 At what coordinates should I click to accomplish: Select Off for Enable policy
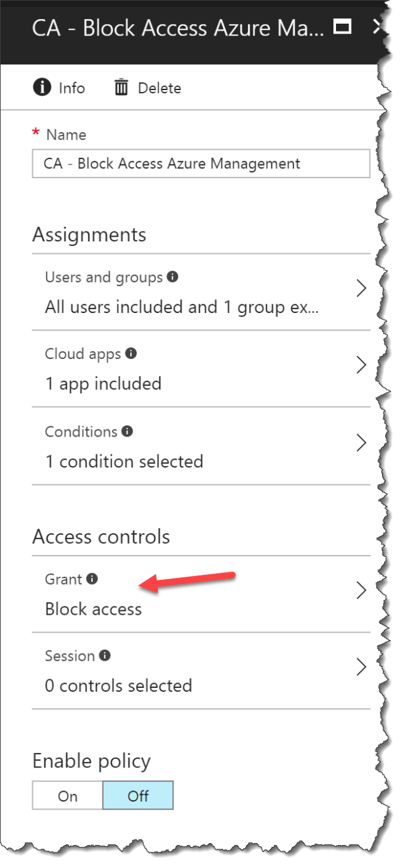click(137, 795)
